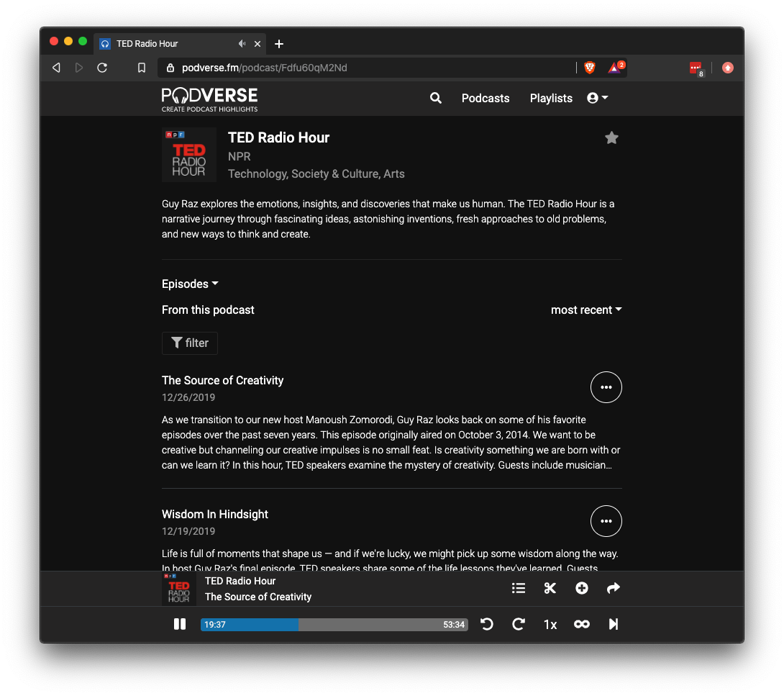Skip to next episode with skip icon
The height and width of the screenshot is (696, 784).
pyautogui.click(x=614, y=625)
